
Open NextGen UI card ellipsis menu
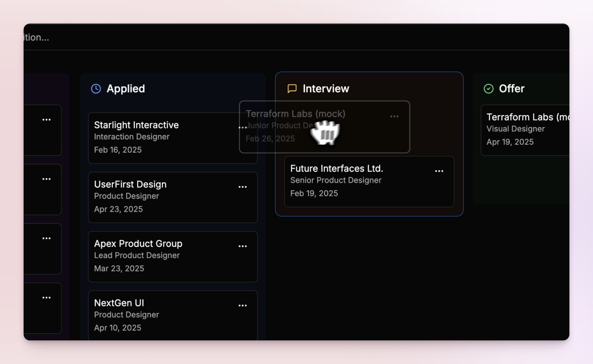(242, 306)
